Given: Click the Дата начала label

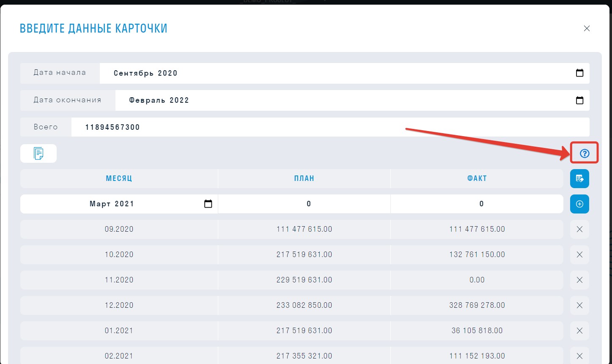Looking at the screenshot, I should pyautogui.click(x=60, y=73).
